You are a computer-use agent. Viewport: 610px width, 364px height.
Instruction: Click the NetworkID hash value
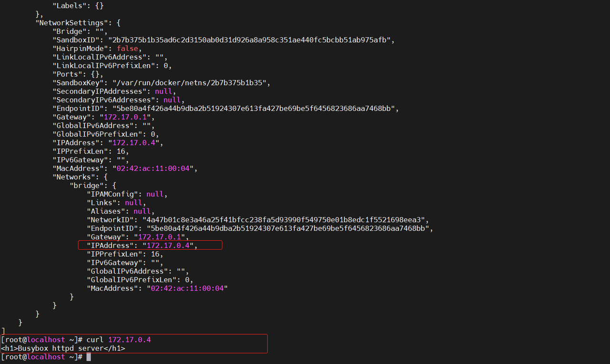285,220
